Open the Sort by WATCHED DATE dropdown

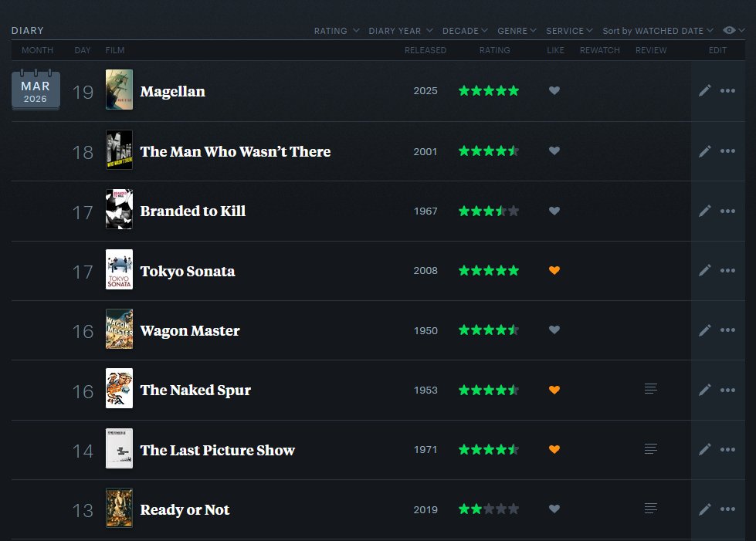tap(658, 31)
